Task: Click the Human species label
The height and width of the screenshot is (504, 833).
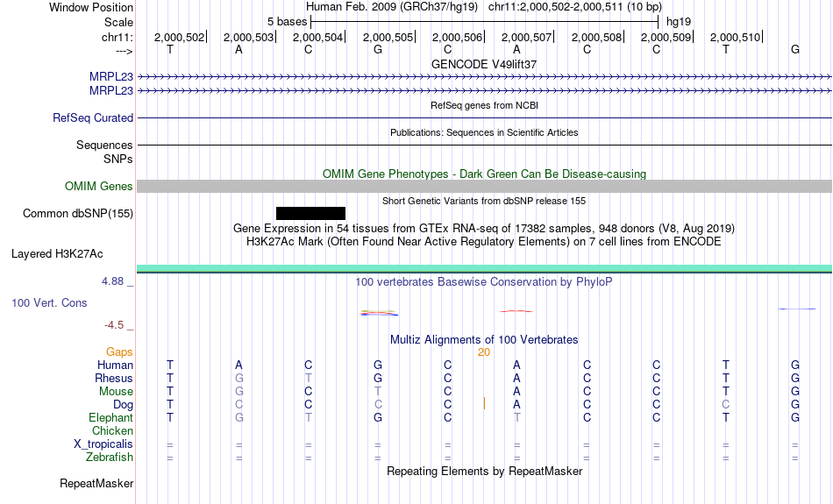Action: point(115,365)
